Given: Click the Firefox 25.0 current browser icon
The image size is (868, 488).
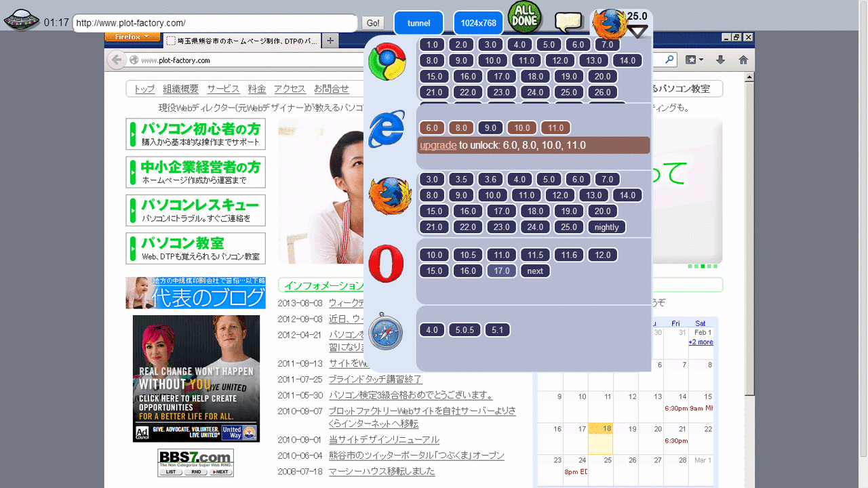Looking at the screenshot, I should pyautogui.click(x=610, y=25).
